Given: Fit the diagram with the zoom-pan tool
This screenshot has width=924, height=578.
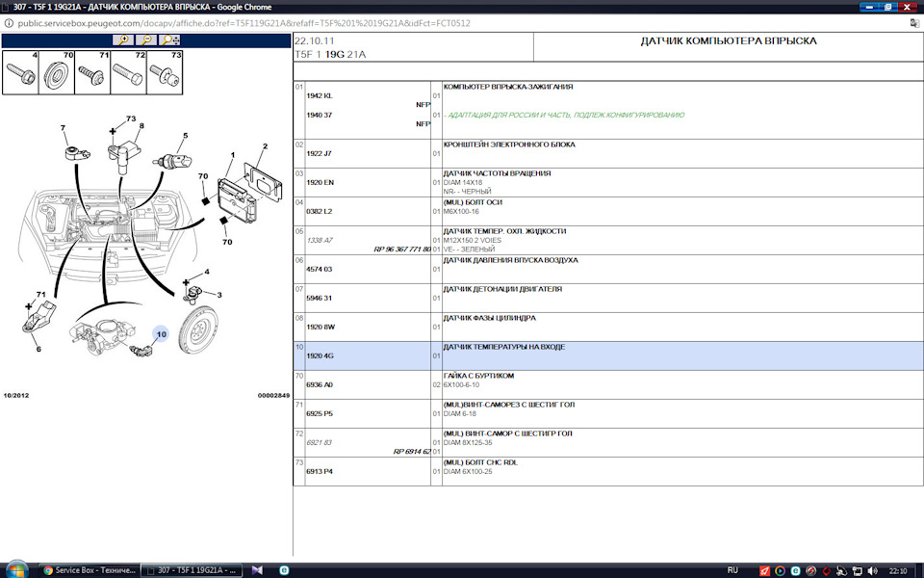Looking at the screenshot, I should (x=169, y=40).
